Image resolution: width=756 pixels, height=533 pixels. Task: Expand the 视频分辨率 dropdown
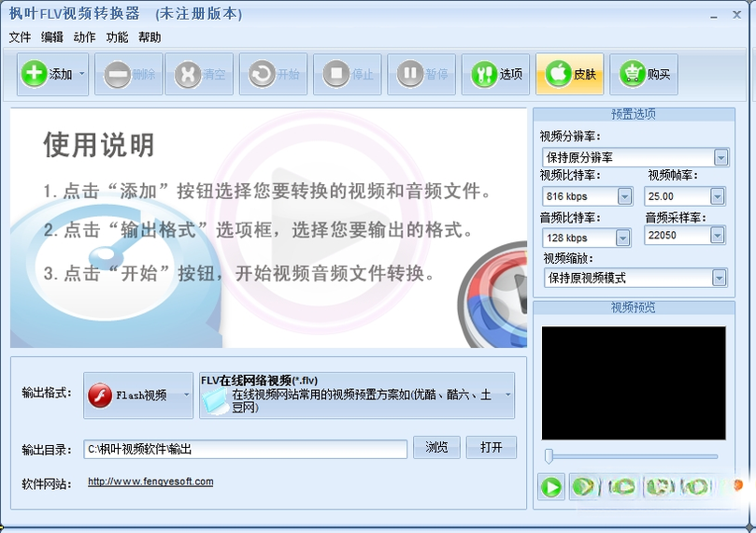tap(720, 157)
